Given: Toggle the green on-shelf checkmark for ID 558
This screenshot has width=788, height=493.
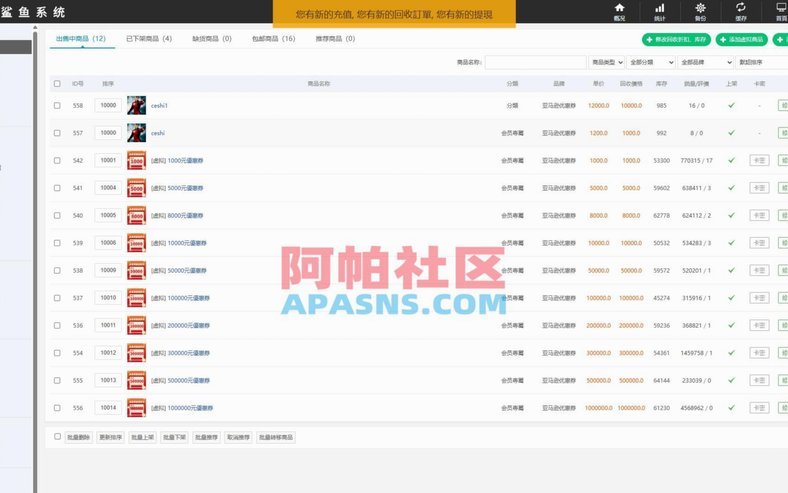Looking at the screenshot, I should (731, 106).
